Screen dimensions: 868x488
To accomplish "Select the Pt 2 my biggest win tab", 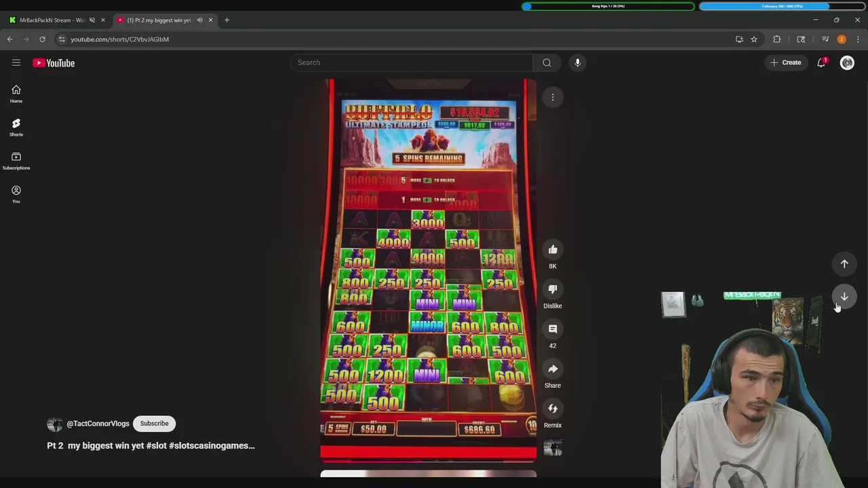I will [x=159, y=20].
